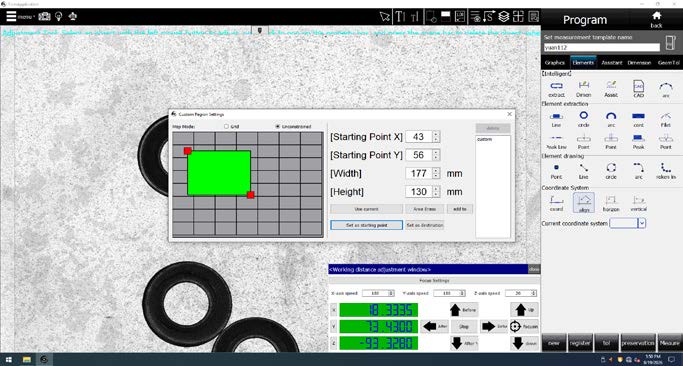Click the large T text tool icon

click(399, 17)
